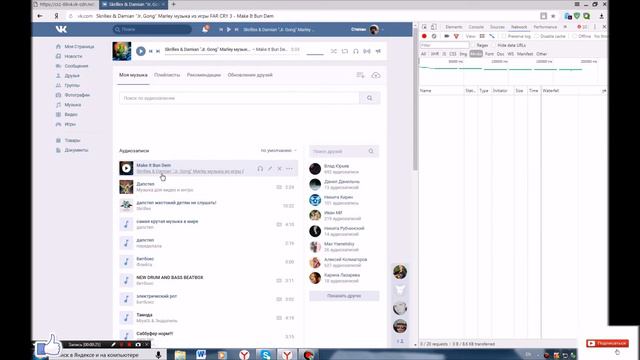Open Skype from the Windows taskbar
The width and height of the screenshot is (640, 360).
coord(266,354)
